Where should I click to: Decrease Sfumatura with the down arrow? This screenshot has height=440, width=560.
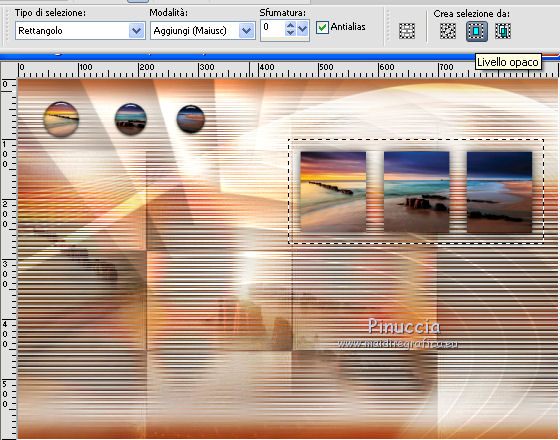(290, 33)
